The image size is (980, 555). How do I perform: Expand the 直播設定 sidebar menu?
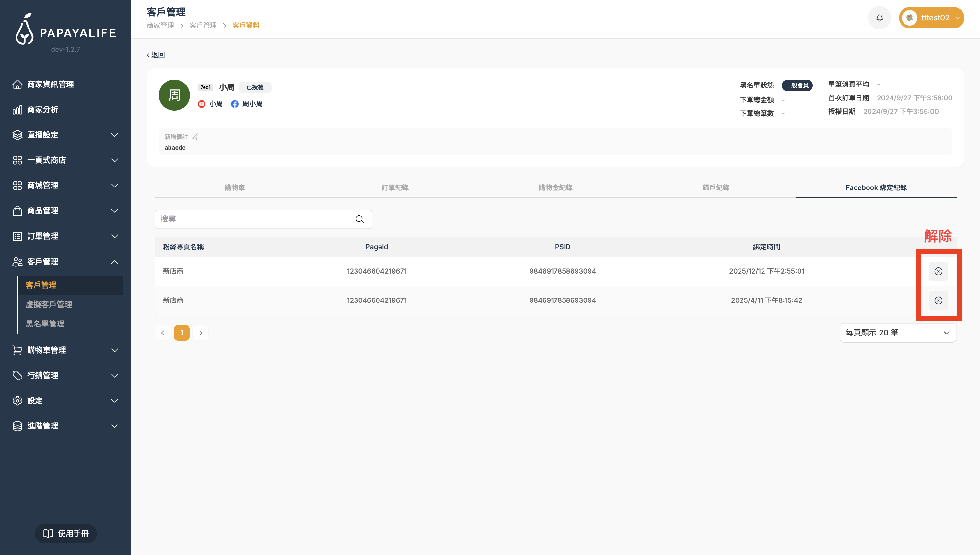pyautogui.click(x=65, y=135)
